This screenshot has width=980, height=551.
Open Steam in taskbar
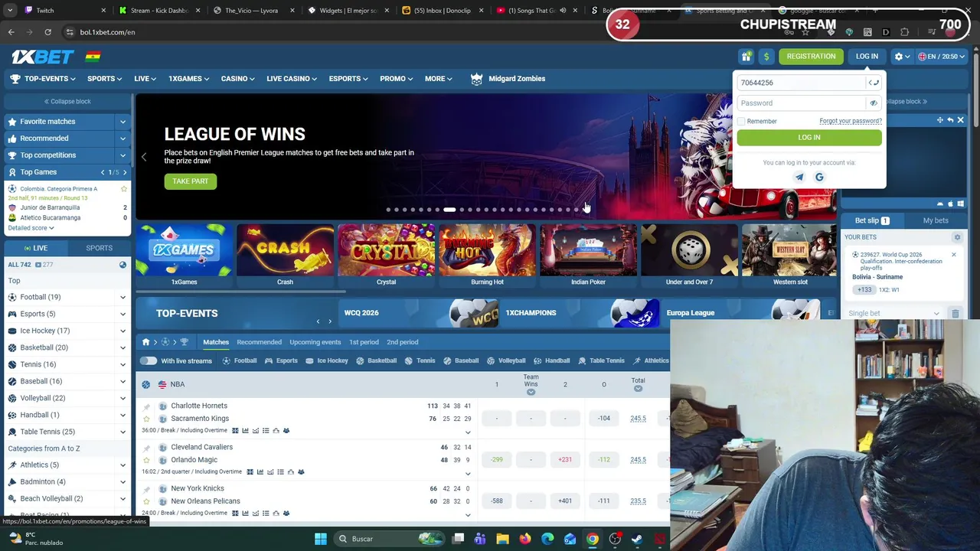point(637,539)
